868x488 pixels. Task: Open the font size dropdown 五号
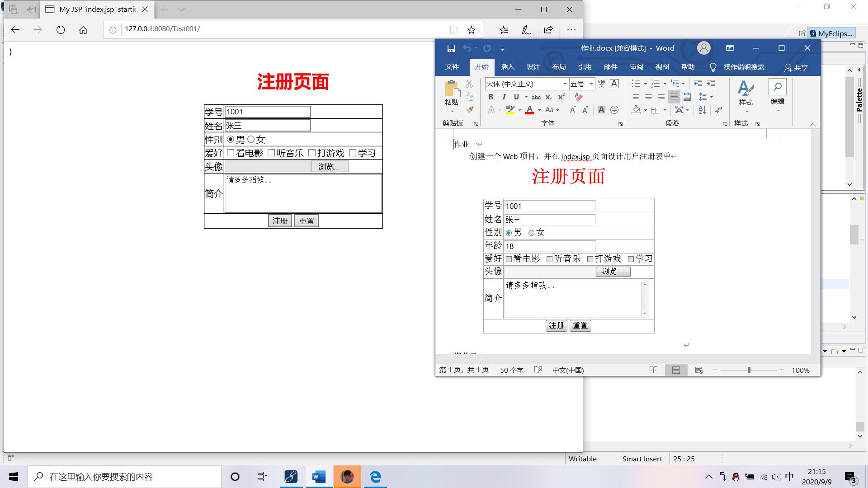coord(591,84)
